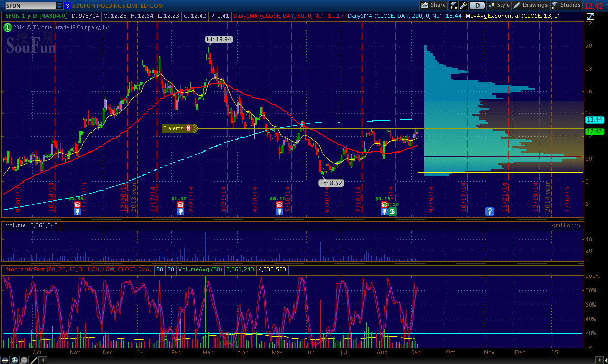
Task: Change the D daily timeframe button
Action: 476,5
